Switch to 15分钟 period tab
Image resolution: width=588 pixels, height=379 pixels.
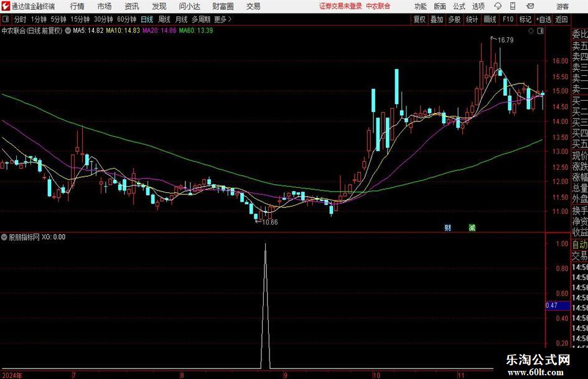click(x=80, y=19)
